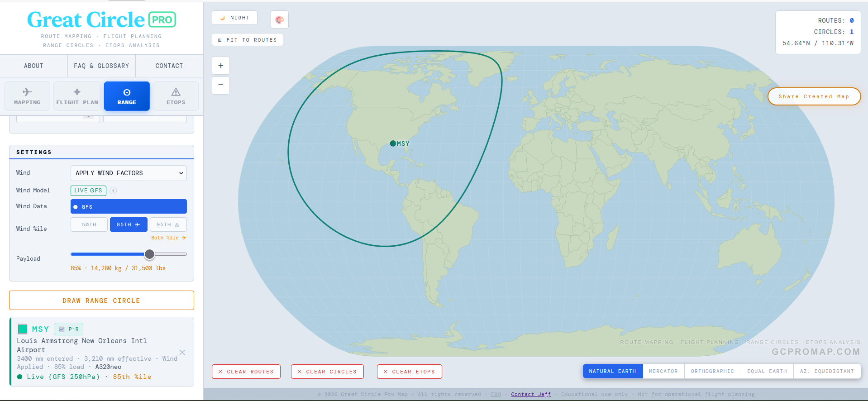Click Fit To Routes button
This screenshot has width=868, height=401.
coord(248,40)
